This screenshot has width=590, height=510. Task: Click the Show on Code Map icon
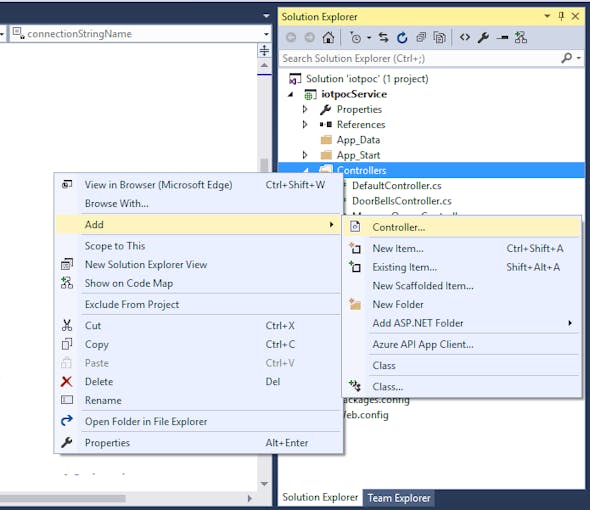tap(67, 283)
